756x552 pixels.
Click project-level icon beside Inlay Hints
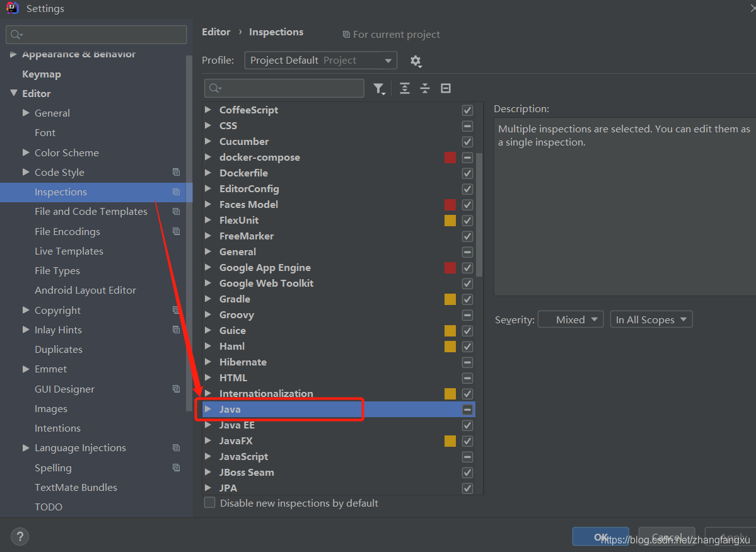click(177, 330)
